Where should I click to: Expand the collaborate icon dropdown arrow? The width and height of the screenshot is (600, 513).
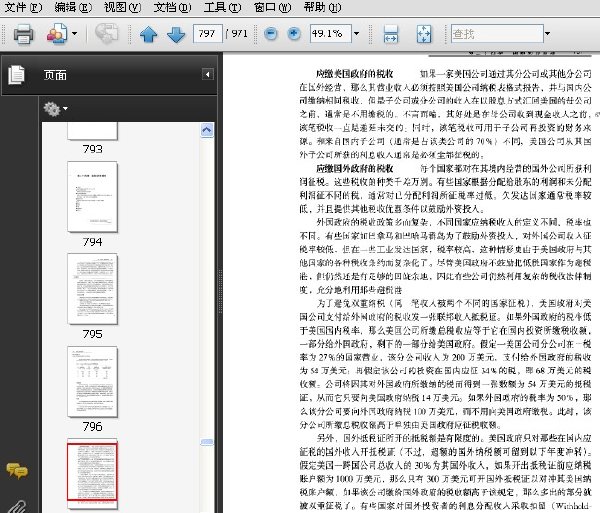click(74, 34)
